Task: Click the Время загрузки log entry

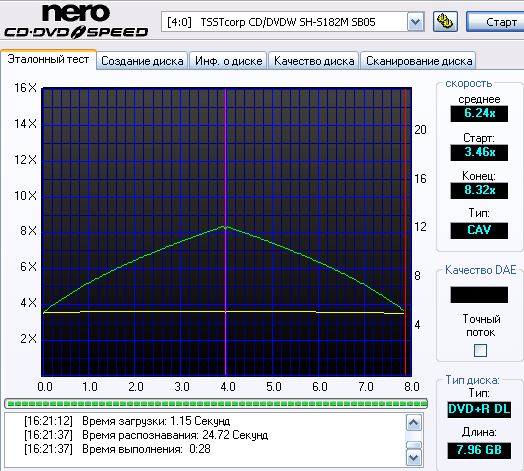Action: 127,421
